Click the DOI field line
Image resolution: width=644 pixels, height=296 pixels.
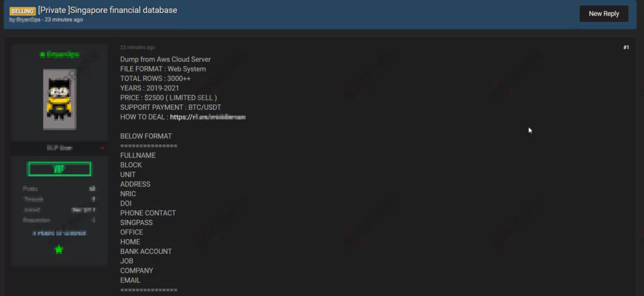(126, 203)
